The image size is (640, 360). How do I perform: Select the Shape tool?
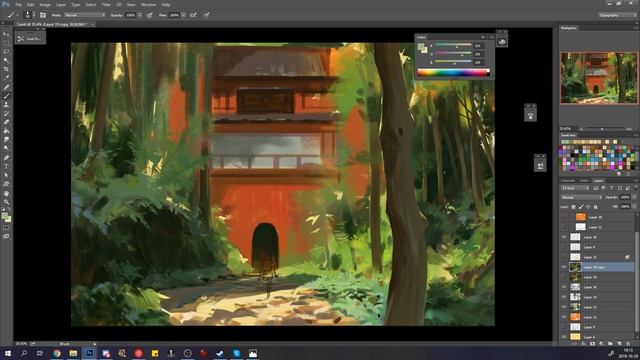coord(6,184)
